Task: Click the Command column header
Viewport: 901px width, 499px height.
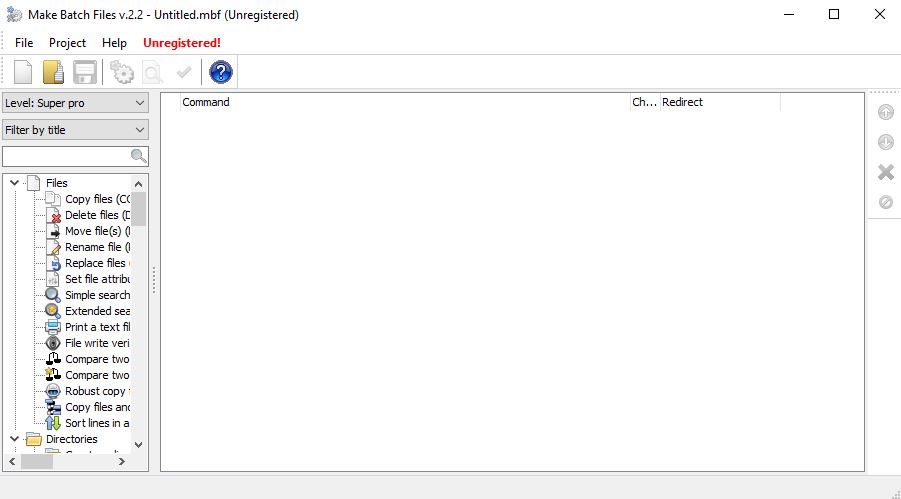Action: pos(405,102)
